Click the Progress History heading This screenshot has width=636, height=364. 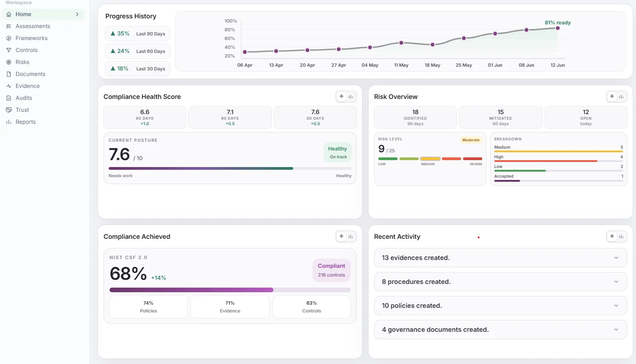[x=131, y=16]
